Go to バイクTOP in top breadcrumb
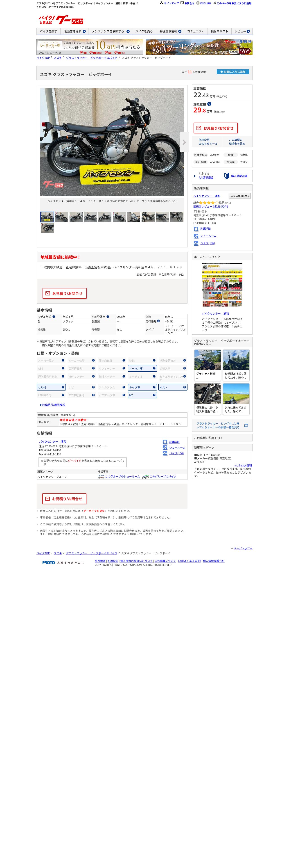This screenshot has width=289, height=868. [43, 58]
